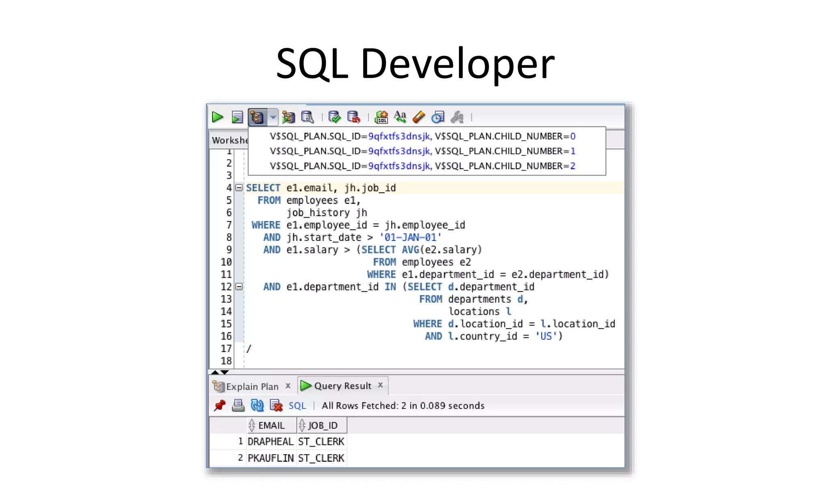Image resolution: width=831 pixels, height=504 pixels.
Task: Click the 'US' string literal
Action: coord(546,337)
